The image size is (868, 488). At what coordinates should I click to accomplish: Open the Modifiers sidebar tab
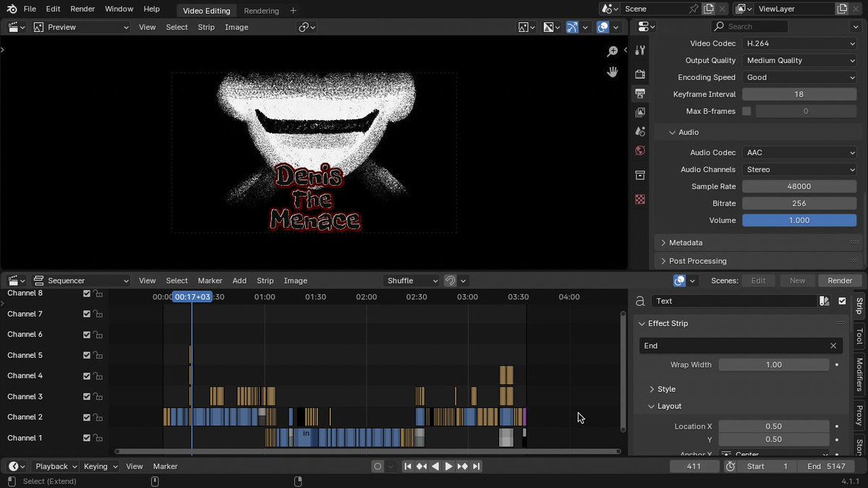tap(859, 374)
